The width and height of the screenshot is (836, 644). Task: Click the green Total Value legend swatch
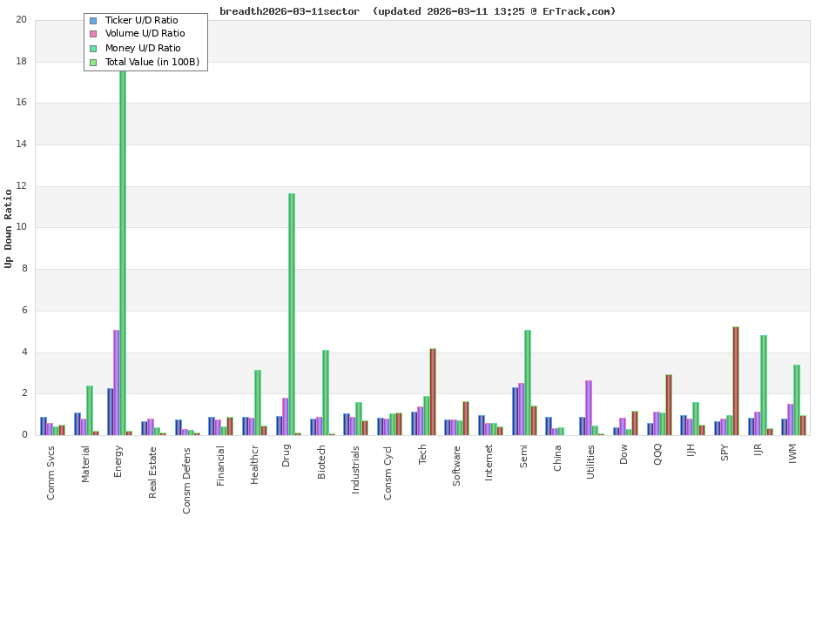91,61
